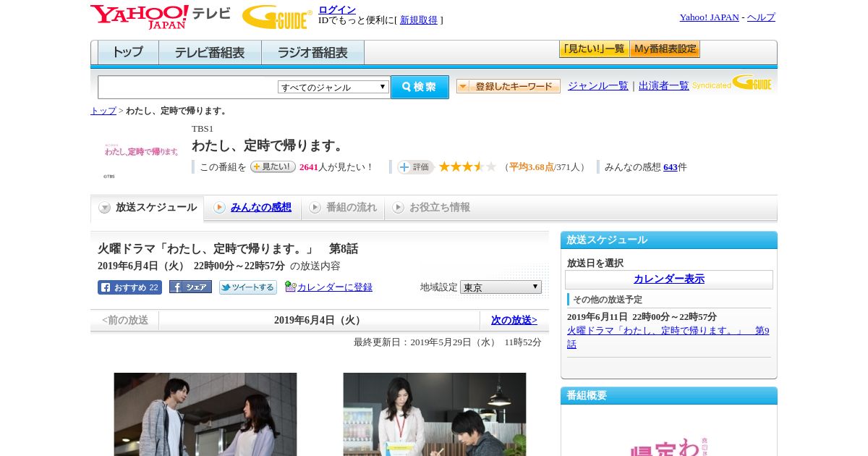
Task: Click the program logo thumbnail
Action: tap(142, 151)
